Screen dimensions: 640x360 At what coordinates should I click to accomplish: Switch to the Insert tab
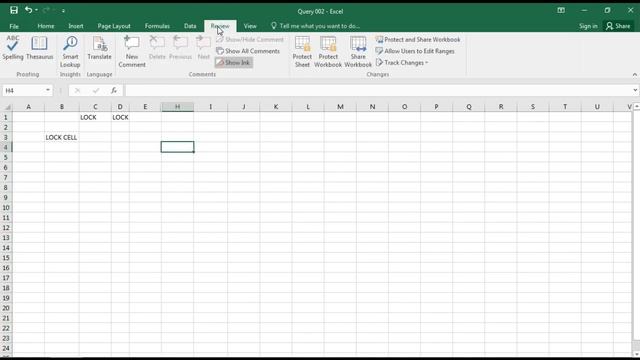coord(76,26)
